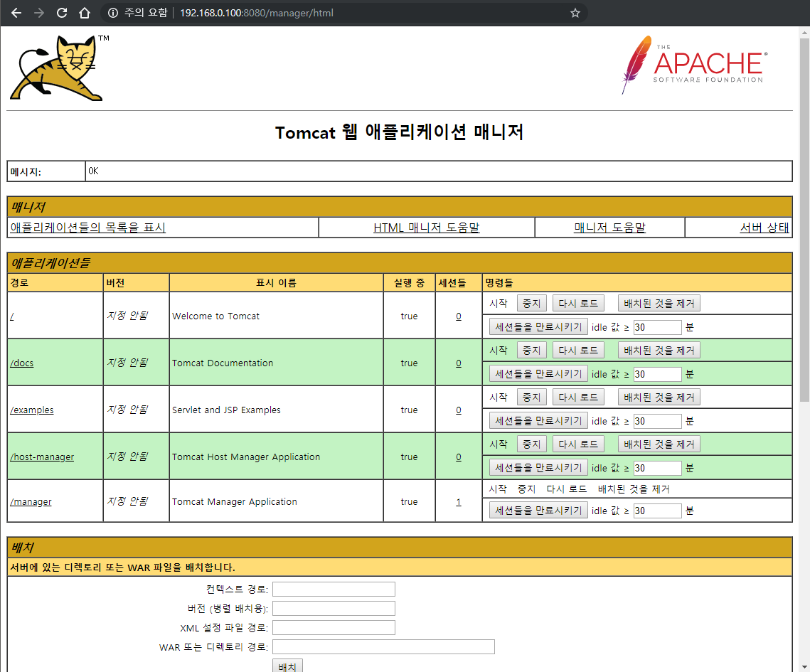This screenshot has width=810, height=672.
Task: Click Apache Software Foundation logo
Action: tap(694, 65)
